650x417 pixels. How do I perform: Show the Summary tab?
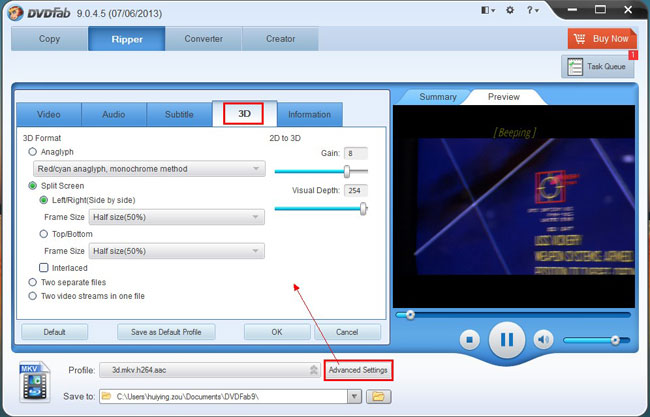click(438, 97)
